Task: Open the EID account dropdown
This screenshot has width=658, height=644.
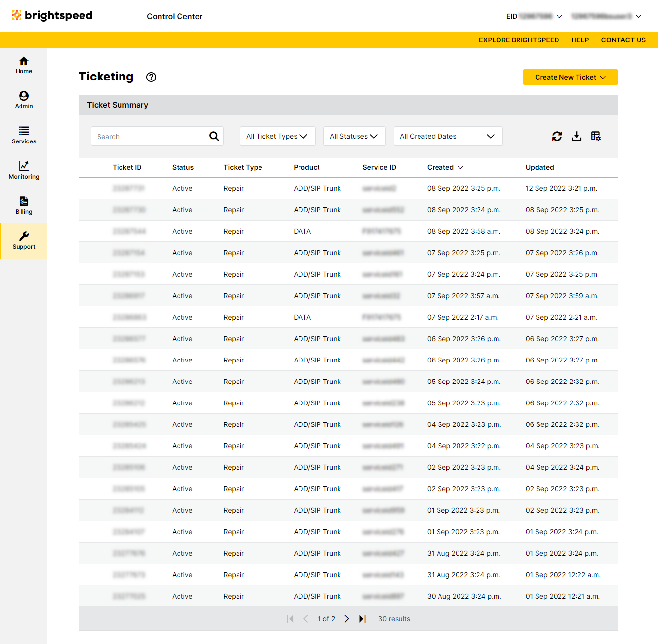Action: (x=534, y=16)
